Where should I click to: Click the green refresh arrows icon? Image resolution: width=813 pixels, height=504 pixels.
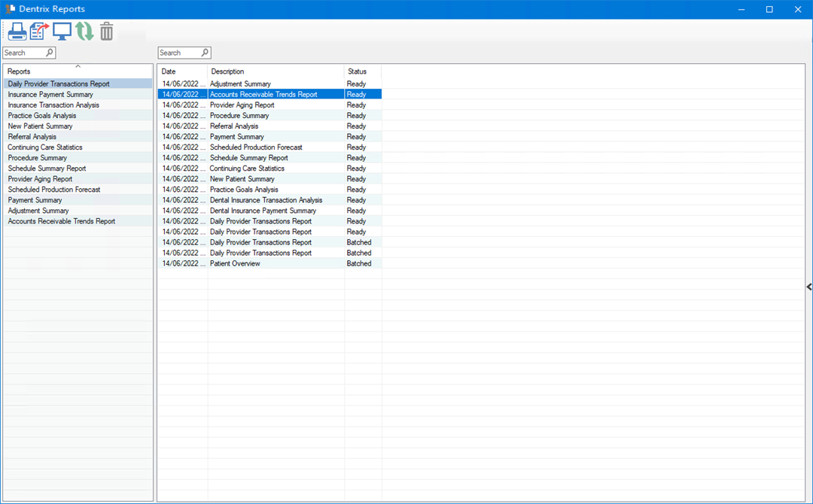(84, 32)
